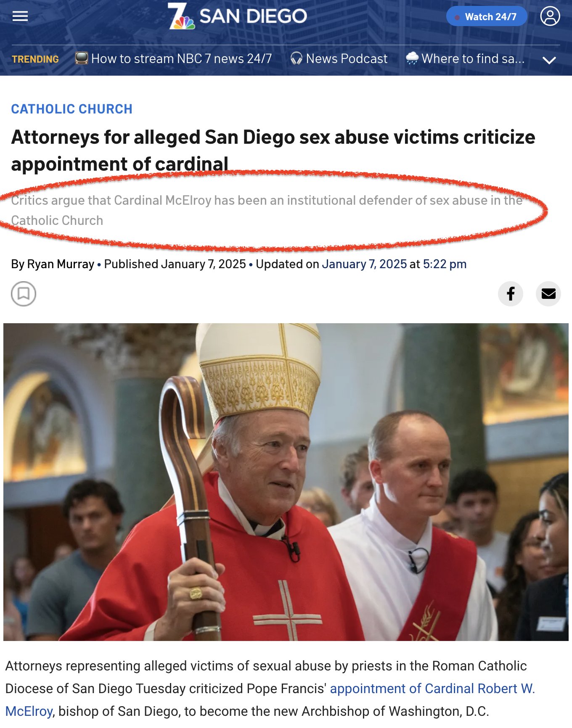572x728 pixels.
Task: Open the News Podcast trending link
Action: pyautogui.click(x=347, y=58)
